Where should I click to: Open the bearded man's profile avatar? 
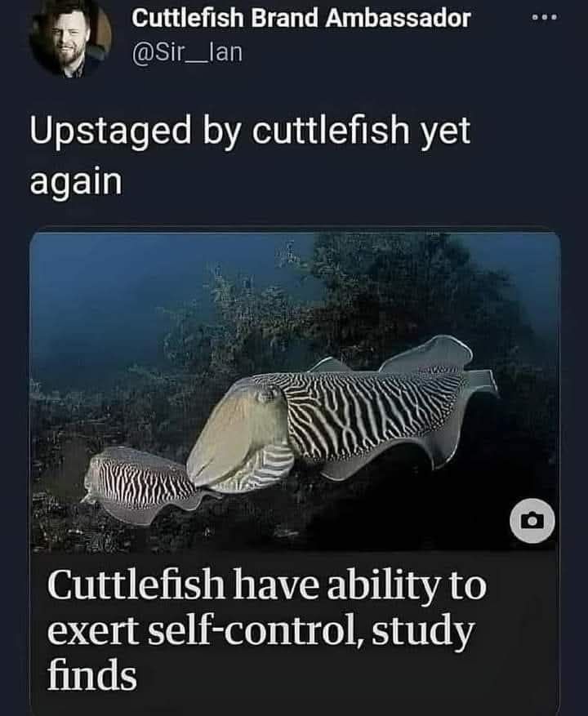click(x=70, y=39)
